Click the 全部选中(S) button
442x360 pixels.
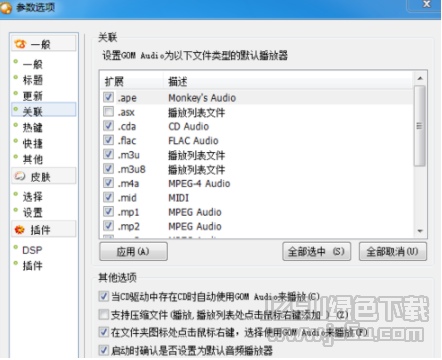(x=316, y=251)
